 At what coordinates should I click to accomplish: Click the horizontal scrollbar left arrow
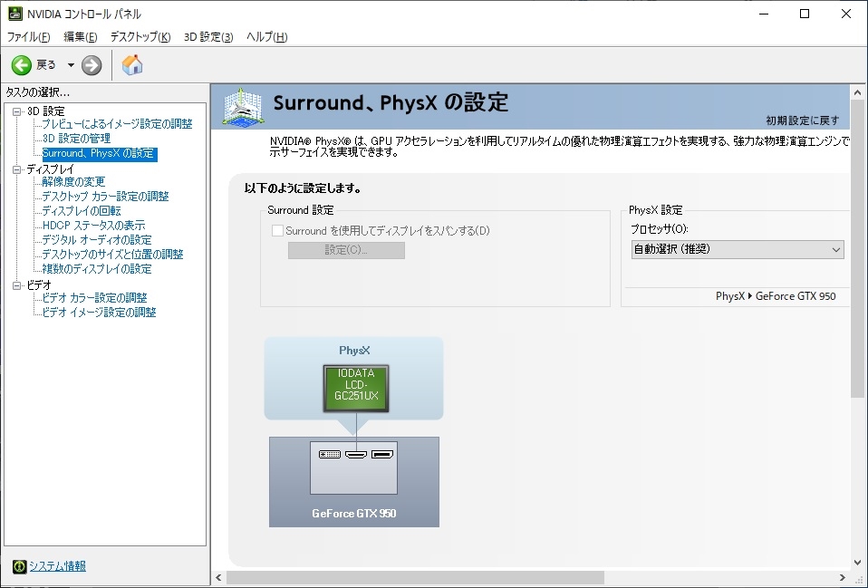click(218, 578)
